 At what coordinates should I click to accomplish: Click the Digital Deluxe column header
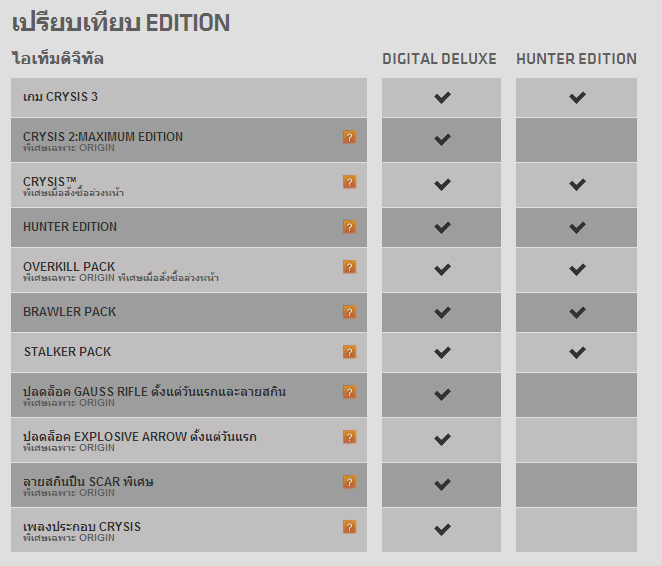coord(439,59)
